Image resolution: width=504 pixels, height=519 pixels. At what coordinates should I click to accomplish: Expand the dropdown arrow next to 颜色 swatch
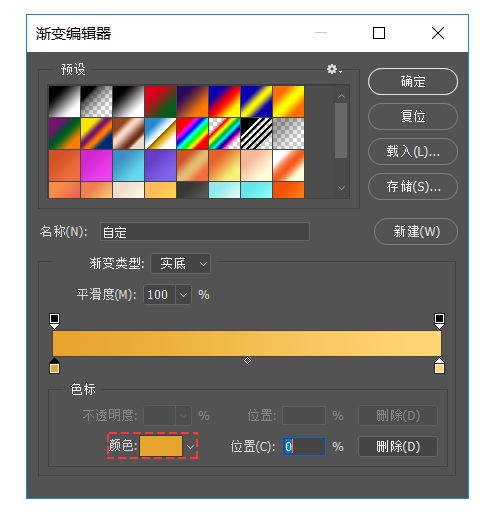point(190,447)
